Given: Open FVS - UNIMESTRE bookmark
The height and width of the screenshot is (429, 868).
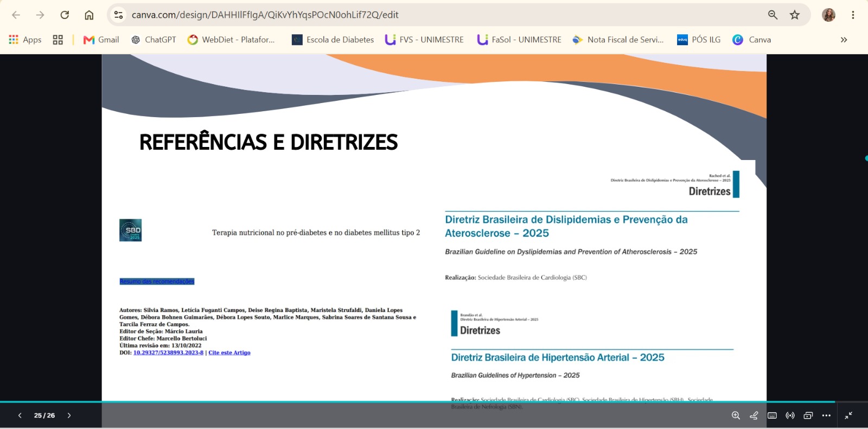Looking at the screenshot, I should tap(425, 40).
